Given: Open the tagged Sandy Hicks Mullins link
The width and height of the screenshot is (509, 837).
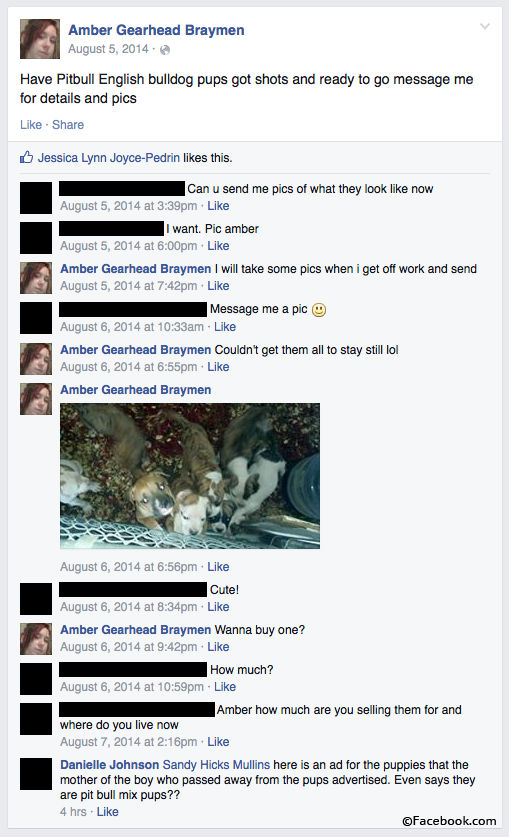Looking at the screenshot, I should (216, 764).
